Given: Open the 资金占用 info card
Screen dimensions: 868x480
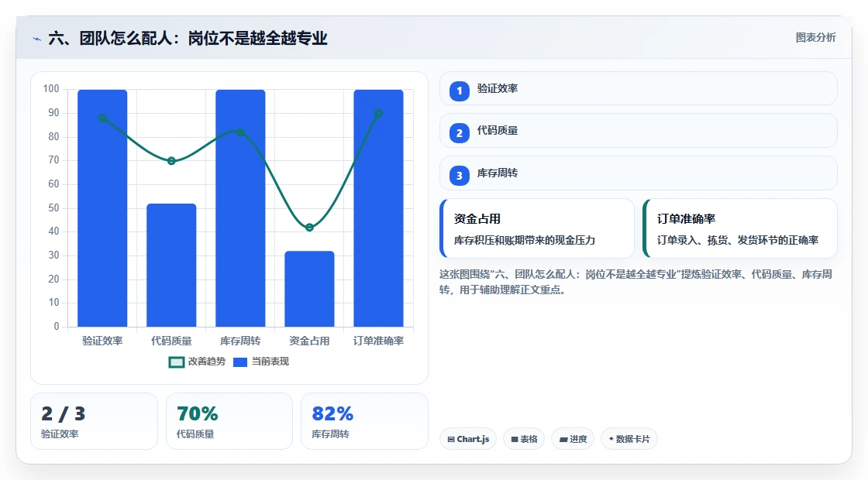Looking at the screenshot, I should 537,228.
